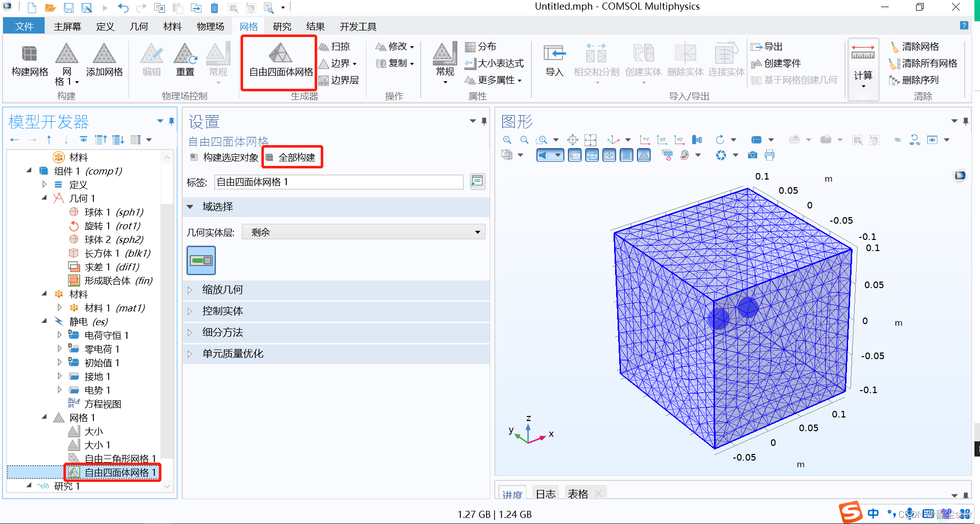Click Clear Mesh (清除网格) icon
This screenshot has width=980, height=524.
(915, 47)
